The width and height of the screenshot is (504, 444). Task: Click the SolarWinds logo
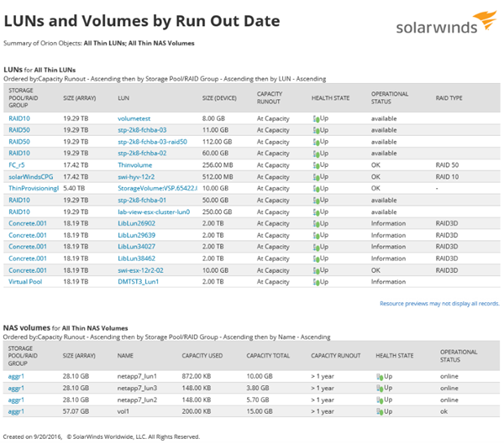click(x=443, y=27)
